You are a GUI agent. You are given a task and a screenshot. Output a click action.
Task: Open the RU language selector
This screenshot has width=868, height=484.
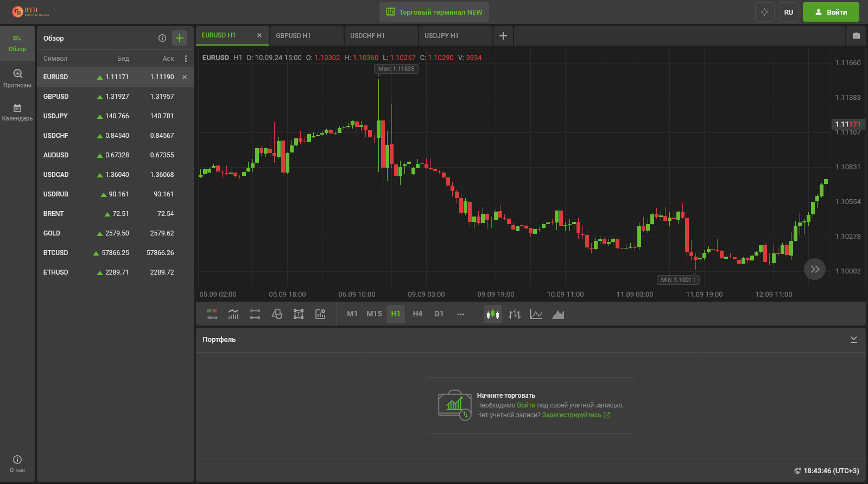coord(789,12)
